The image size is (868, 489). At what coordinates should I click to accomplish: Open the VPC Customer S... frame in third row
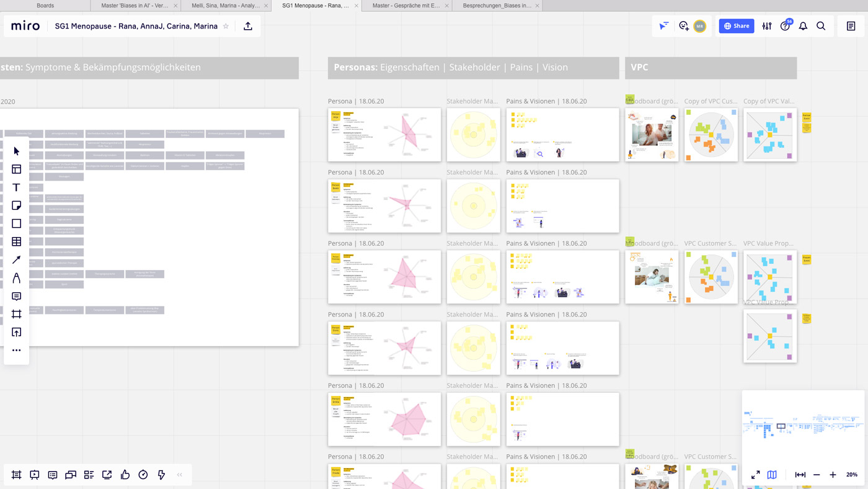click(711, 277)
